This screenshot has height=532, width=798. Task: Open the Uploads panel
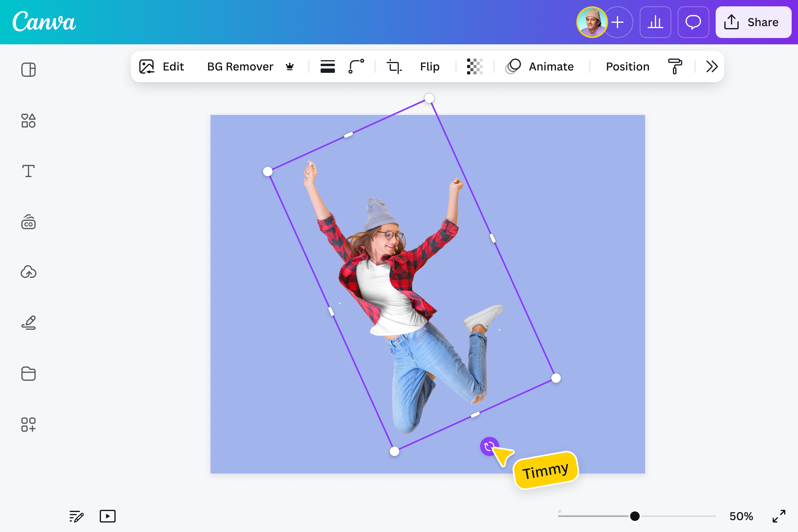28,272
